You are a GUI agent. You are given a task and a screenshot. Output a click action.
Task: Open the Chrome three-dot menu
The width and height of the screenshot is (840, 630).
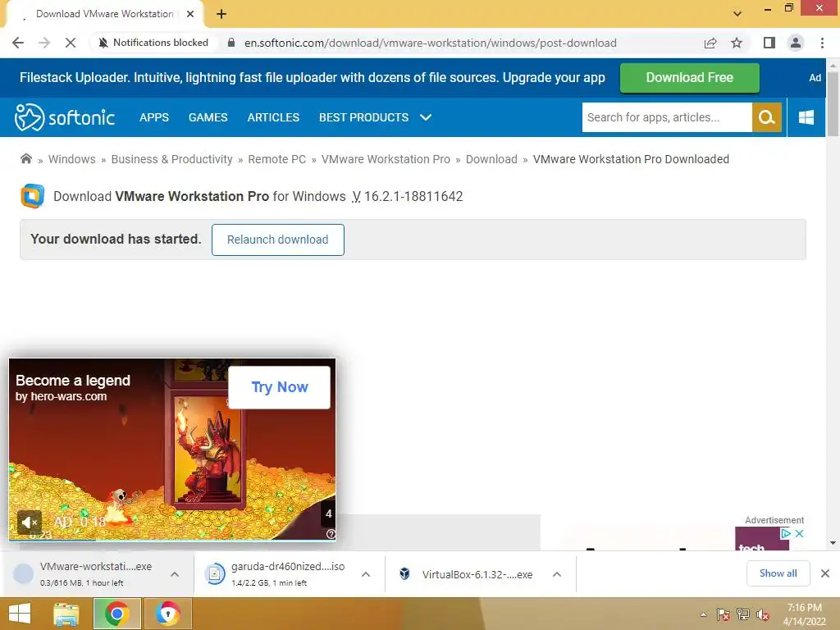(x=822, y=43)
